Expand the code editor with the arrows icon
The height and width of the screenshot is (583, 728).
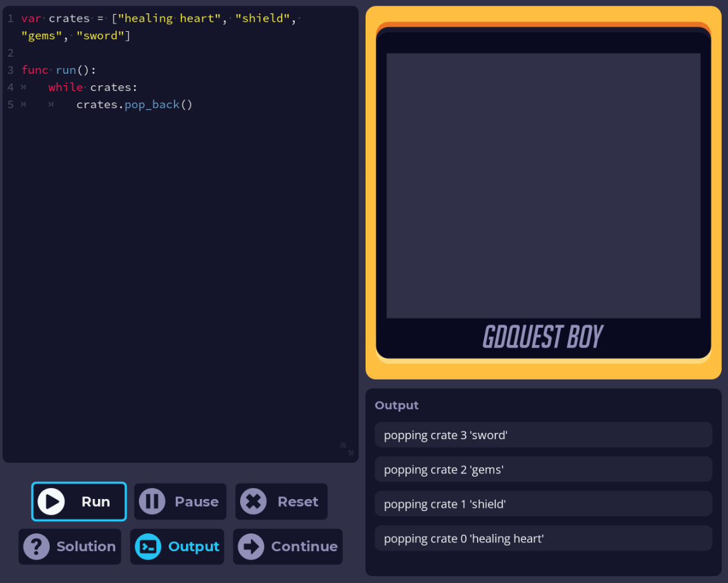[347, 449]
